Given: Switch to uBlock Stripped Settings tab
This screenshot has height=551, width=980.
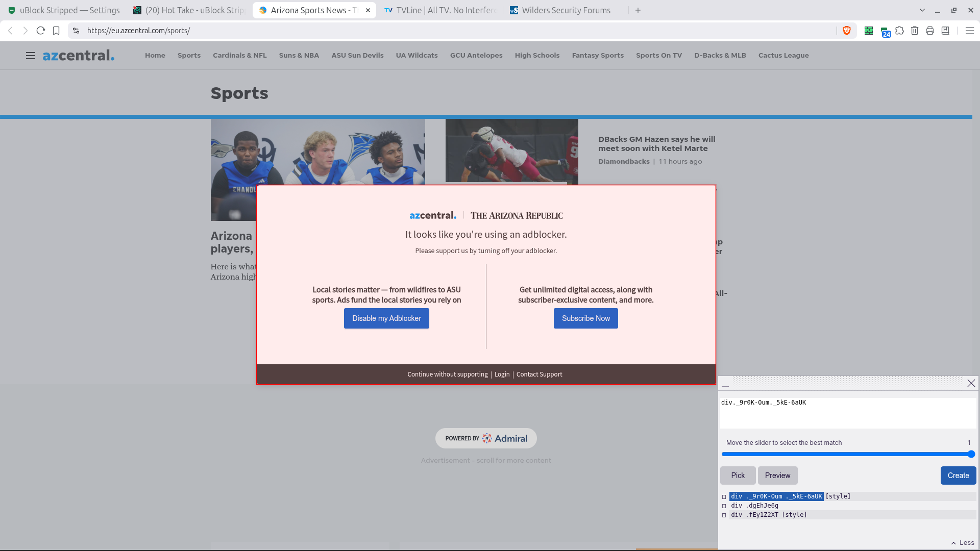Looking at the screenshot, I should click(64, 10).
